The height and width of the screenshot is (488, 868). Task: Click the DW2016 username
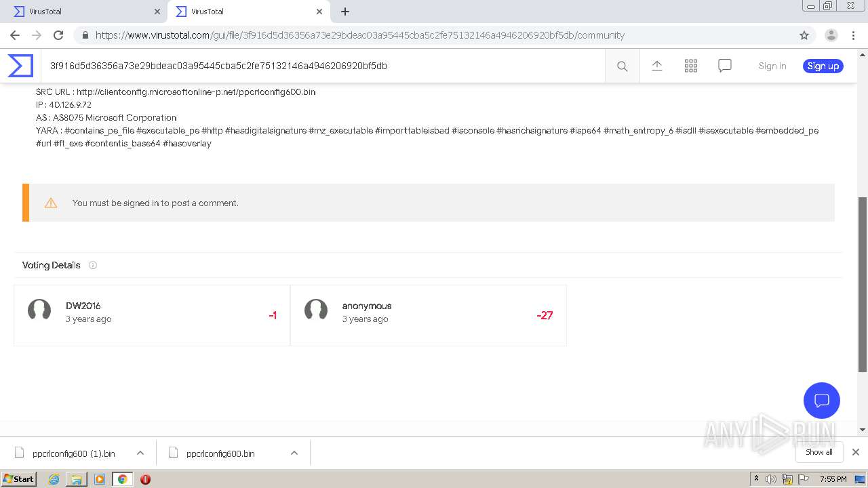83,306
